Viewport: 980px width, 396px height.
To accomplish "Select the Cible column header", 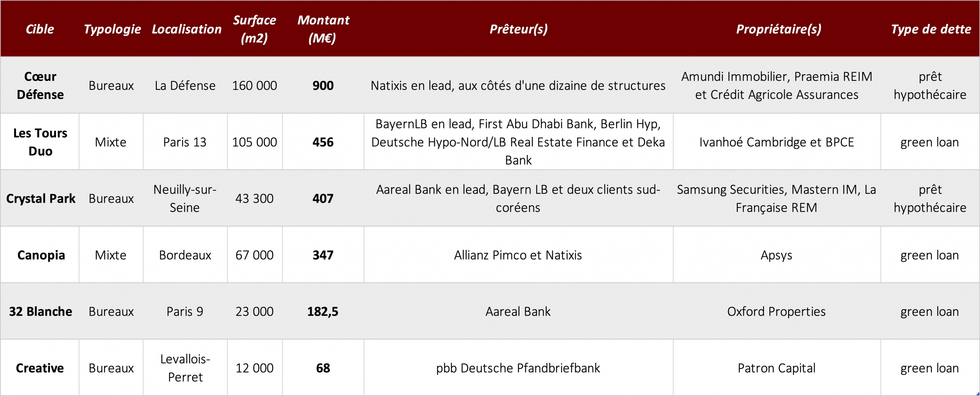I will point(40,29).
